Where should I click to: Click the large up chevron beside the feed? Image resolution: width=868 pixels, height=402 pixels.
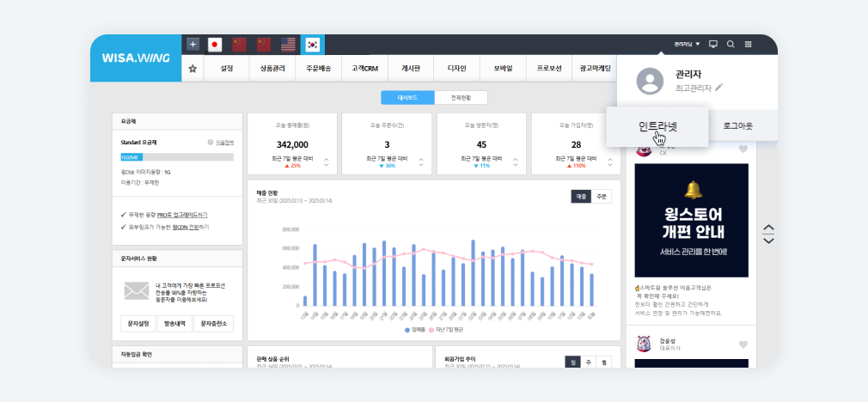click(x=768, y=228)
